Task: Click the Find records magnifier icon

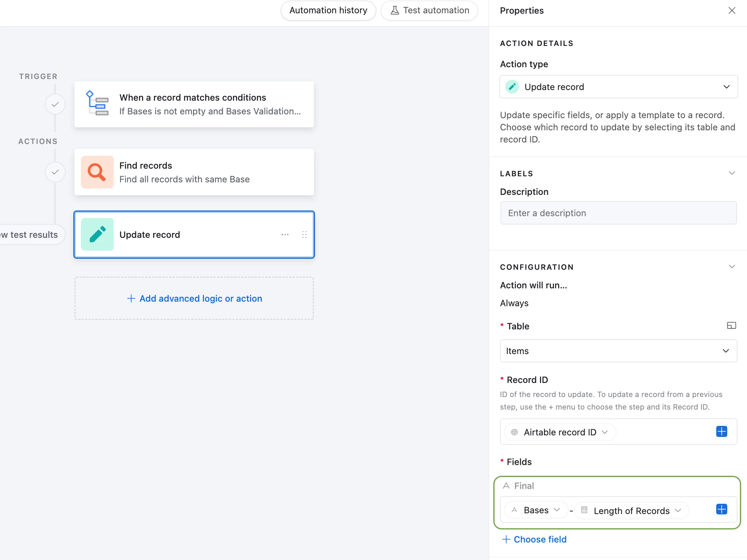Action: 97,172
